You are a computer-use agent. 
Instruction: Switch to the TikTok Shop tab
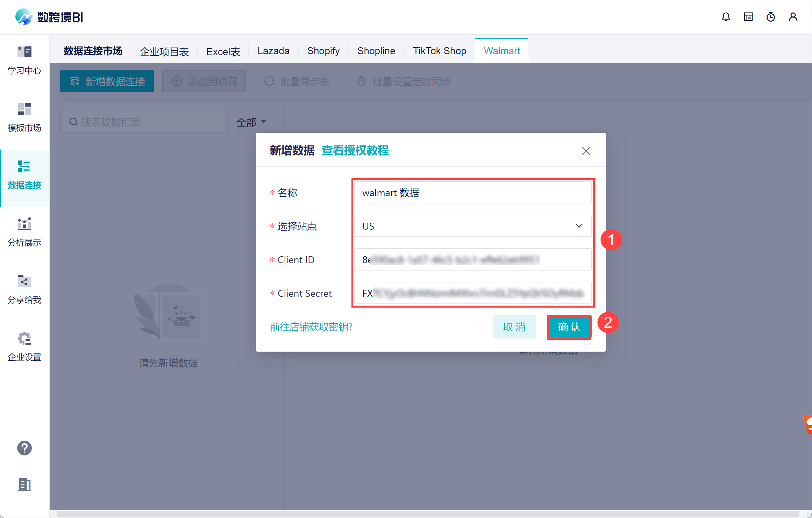[439, 51]
